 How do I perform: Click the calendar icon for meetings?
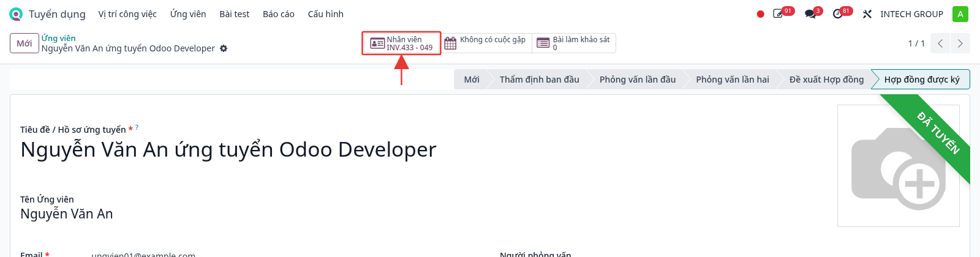point(450,43)
